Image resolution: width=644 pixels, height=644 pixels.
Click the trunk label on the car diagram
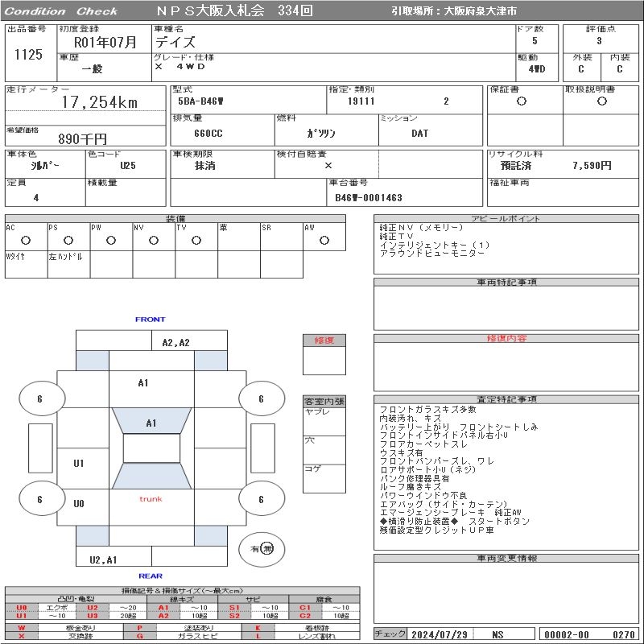(x=151, y=499)
